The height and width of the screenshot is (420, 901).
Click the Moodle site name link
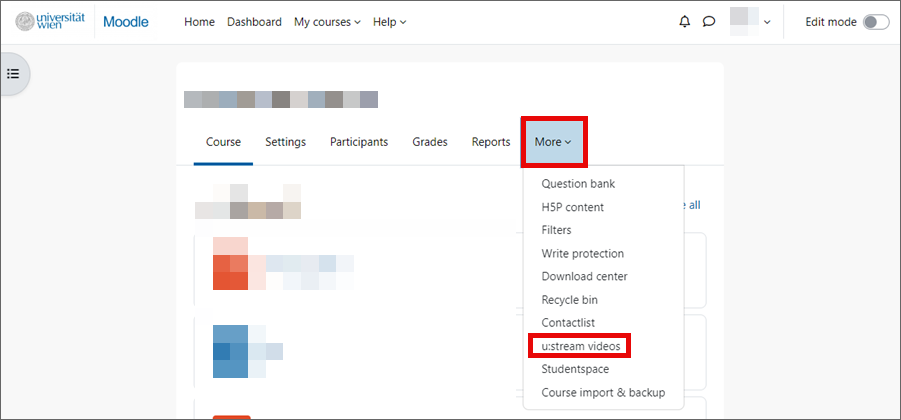125,22
